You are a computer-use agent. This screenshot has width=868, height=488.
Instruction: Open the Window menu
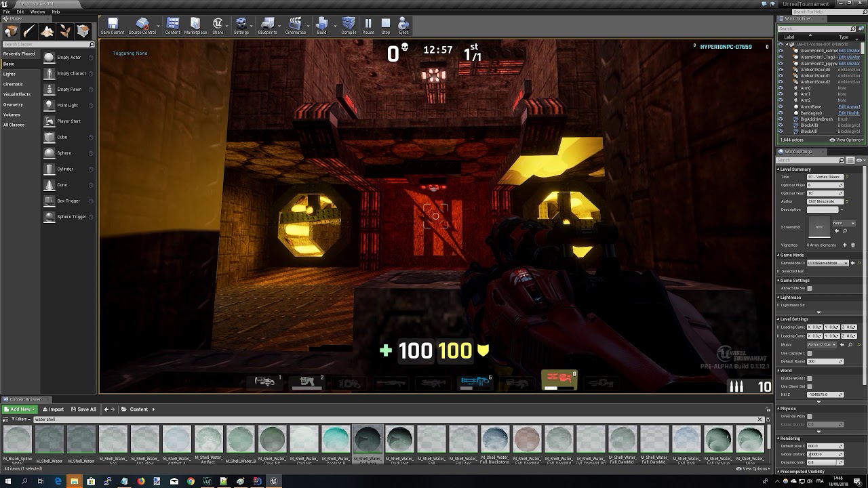38,12
